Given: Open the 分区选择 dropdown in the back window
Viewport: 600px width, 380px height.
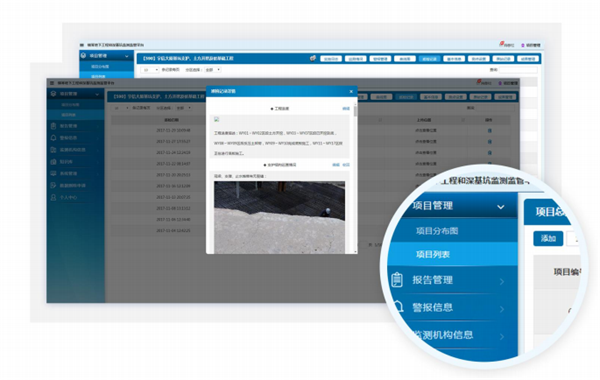Looking at the screenshot, I should [213, 70].
